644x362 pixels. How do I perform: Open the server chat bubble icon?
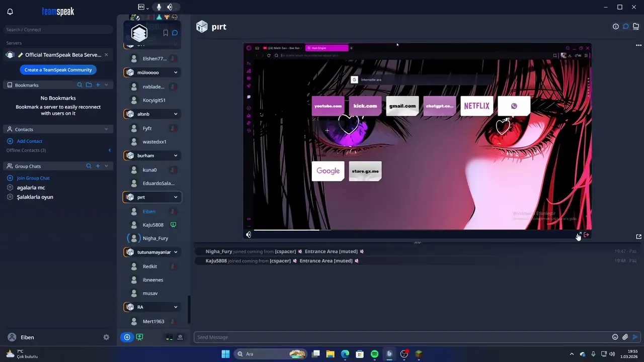point(175,33)
